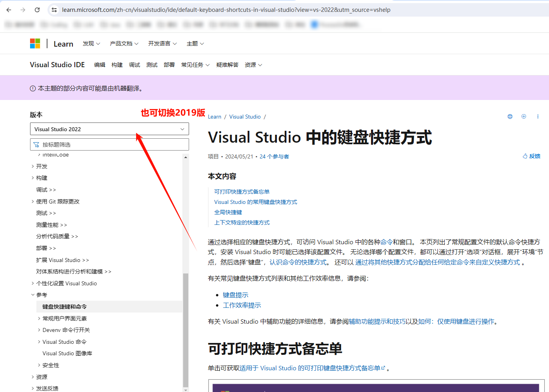Viewport: 549px width, 392px height.
Task: Open the 常见任务 dropdown
Action: [195, 65]
